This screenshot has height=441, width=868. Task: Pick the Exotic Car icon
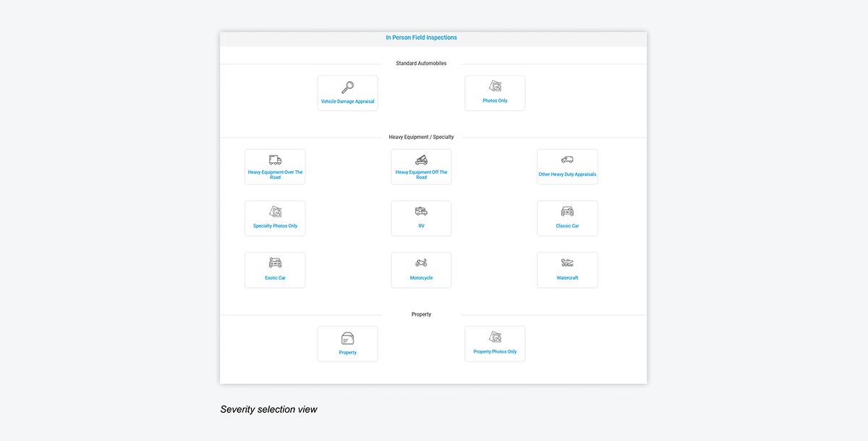pyautogui.click(x=275, y=263)
